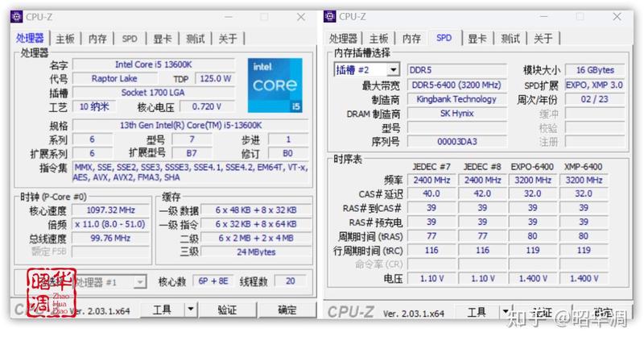The image size is (644, 345).
Task: Open the 测试 tab in the right CPU-Z window
Action: [x=510, y=39]
